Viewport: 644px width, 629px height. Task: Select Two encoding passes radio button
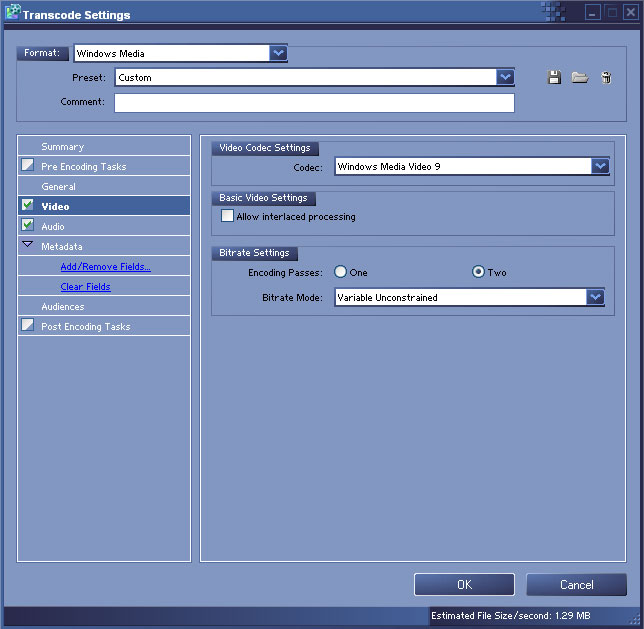(478, 272)
